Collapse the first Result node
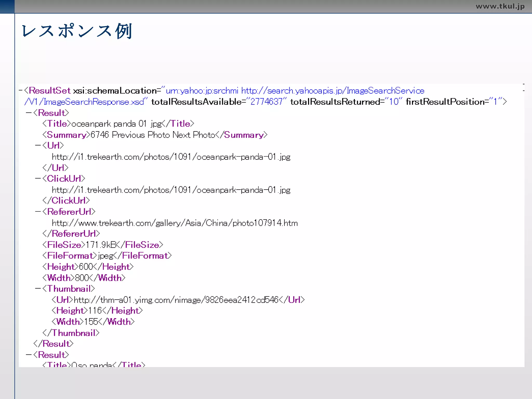This screenshot has height=399, width=532. click(x=29, y=113)
